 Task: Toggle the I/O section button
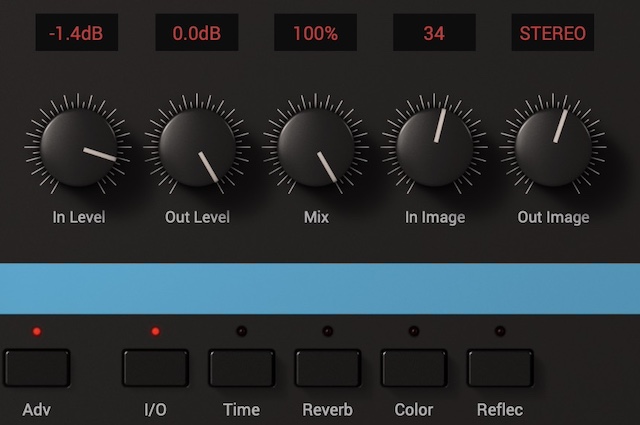[x=155, y=368]
